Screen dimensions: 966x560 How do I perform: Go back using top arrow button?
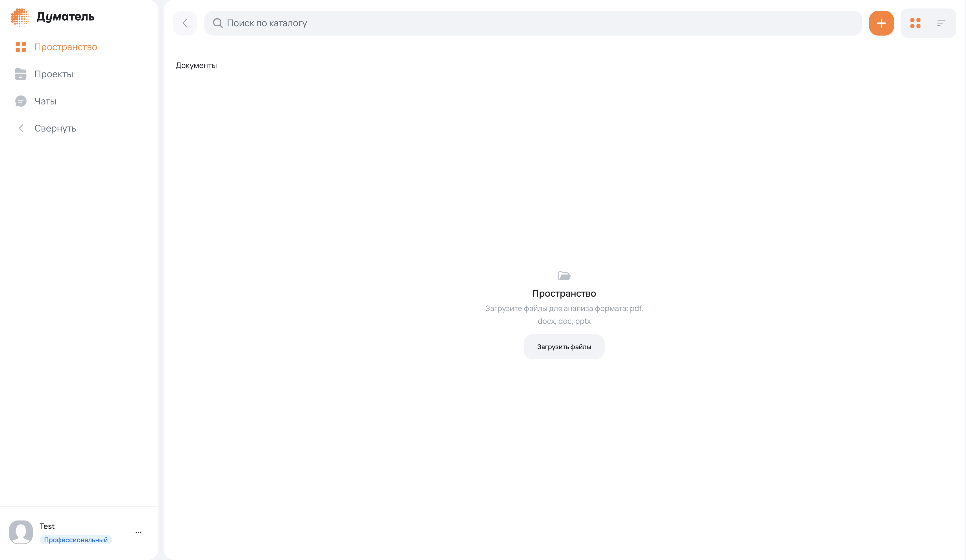pyautogui.click(x=185, y=23)
